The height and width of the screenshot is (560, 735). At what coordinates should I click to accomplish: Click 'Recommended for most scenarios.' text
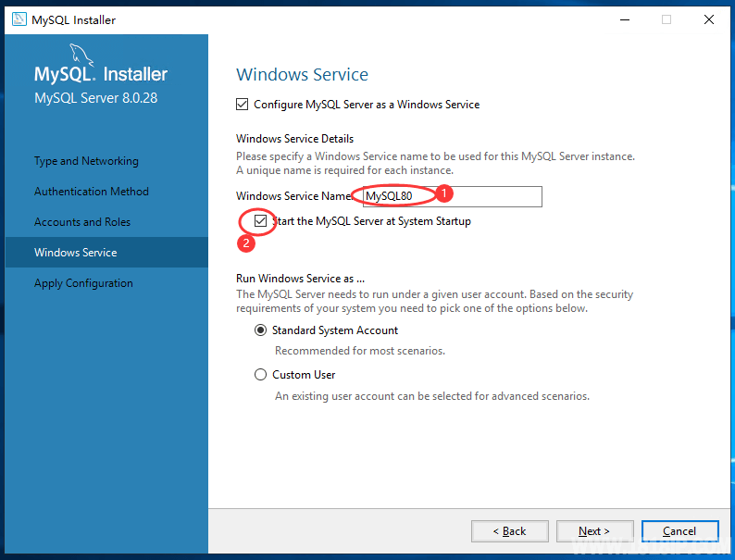360,351
